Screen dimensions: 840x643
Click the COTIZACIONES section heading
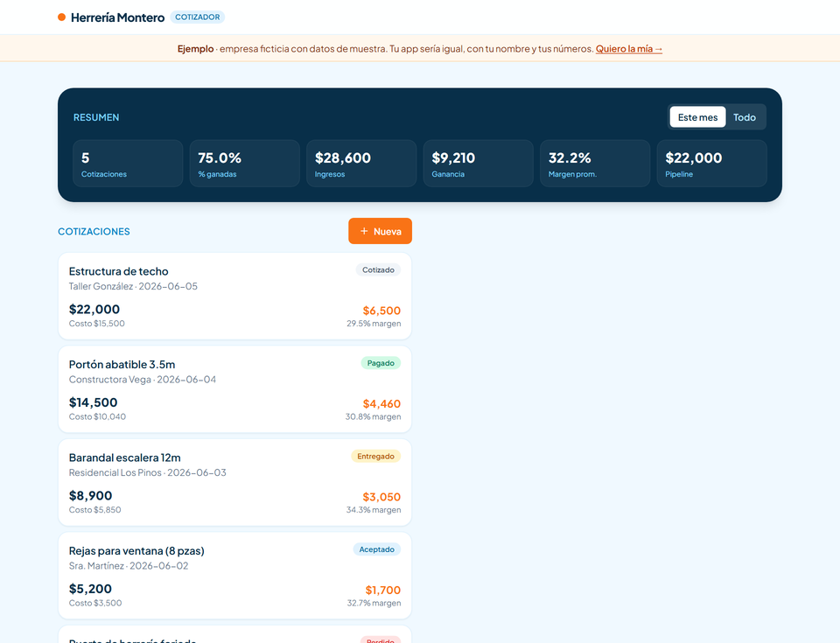pos(94,232)
